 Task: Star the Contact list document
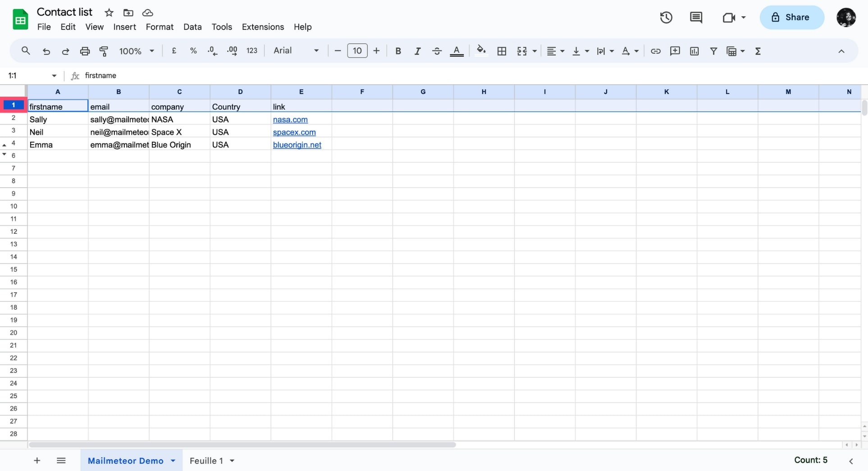pyautogui.click(x=109, y=13)
